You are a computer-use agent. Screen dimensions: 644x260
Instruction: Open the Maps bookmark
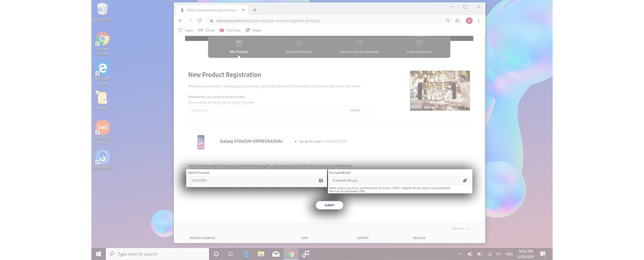pos(253,31)
